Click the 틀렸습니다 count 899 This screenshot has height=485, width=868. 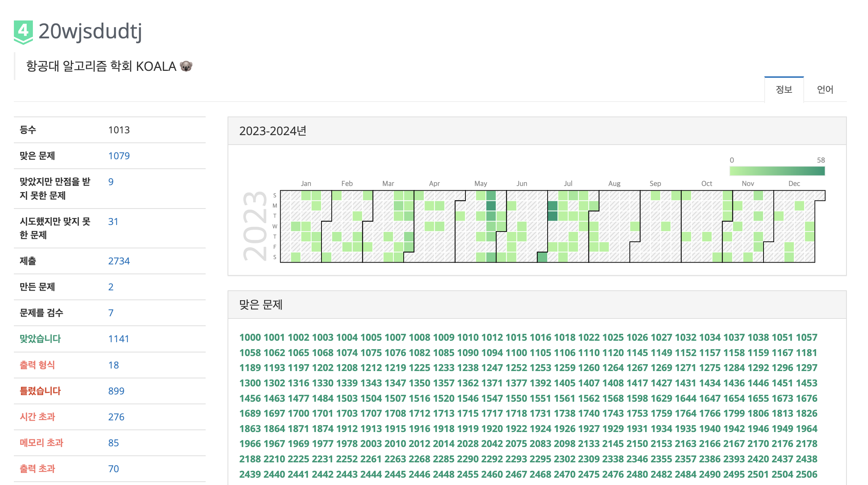click(116, 391)
